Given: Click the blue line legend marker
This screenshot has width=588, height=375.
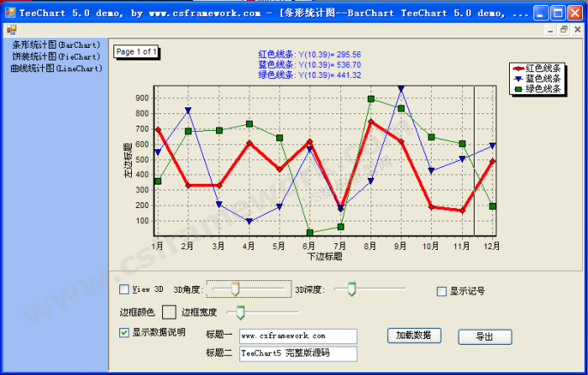Looking at the screenshot, I should coord(519,79).
